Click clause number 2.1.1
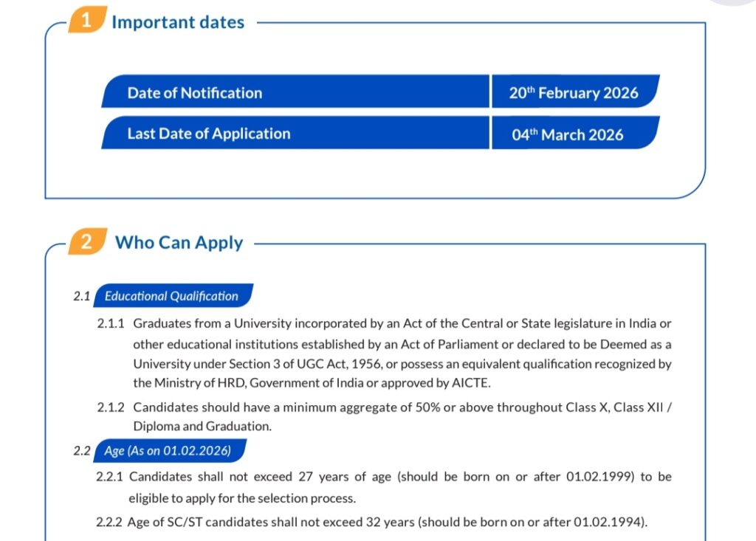 [x=110, y=324]
